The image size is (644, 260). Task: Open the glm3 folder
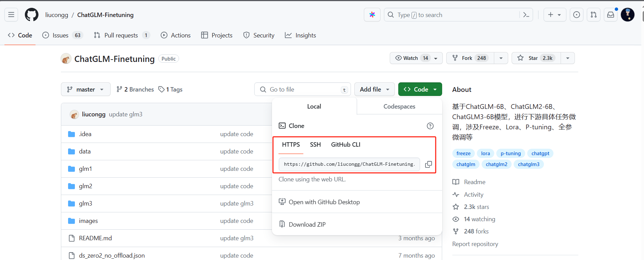point(85,204)
